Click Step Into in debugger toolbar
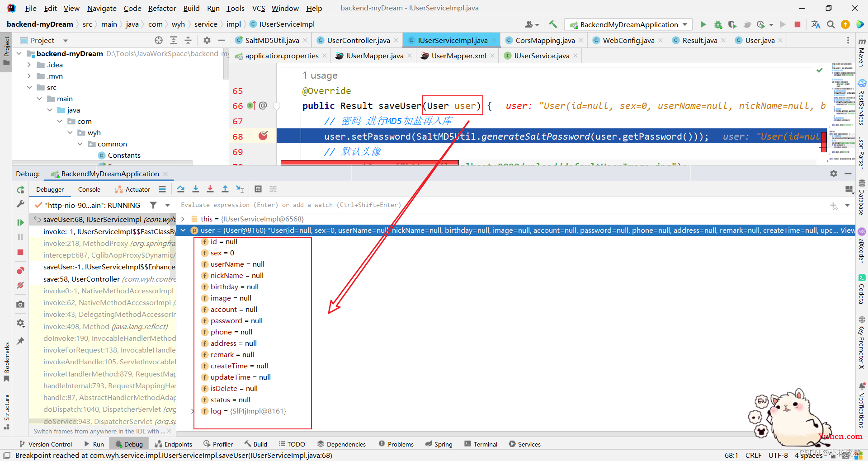The height and width of the screenshot is (461, 868). pos(196,189)
